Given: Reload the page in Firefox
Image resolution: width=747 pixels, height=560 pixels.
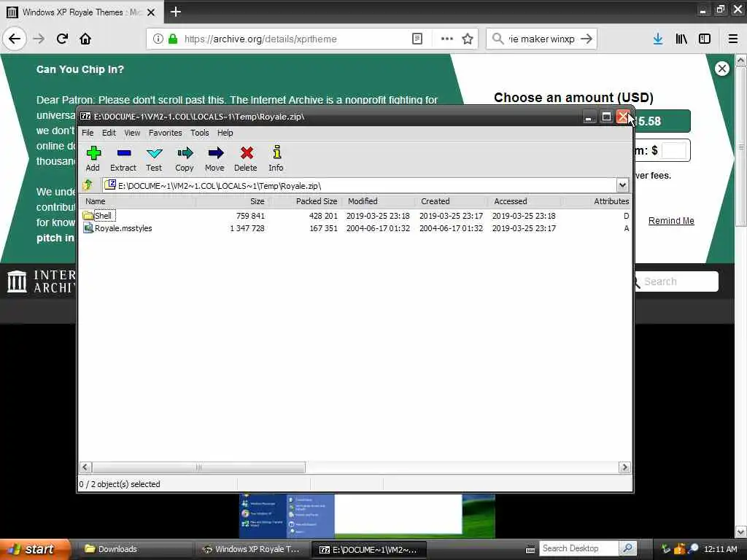Looking at the screenshot, I should [62, 39].
